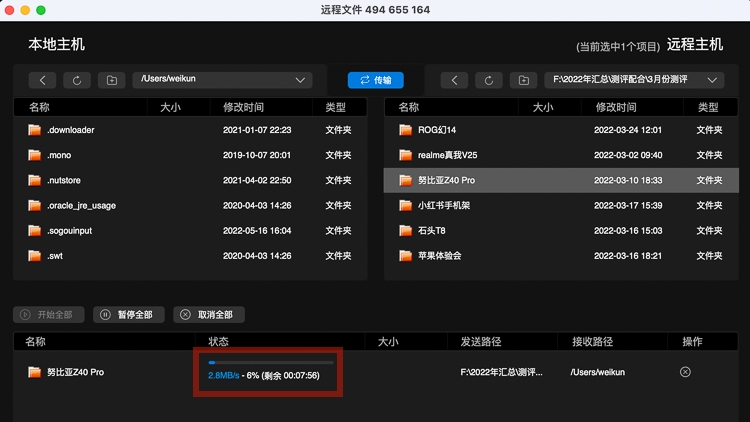Image resolution: width=750 pixels, height=422 pixels.
Task: Click the /Users/weikun receive path in transfer row
Action: pos(597,372)
